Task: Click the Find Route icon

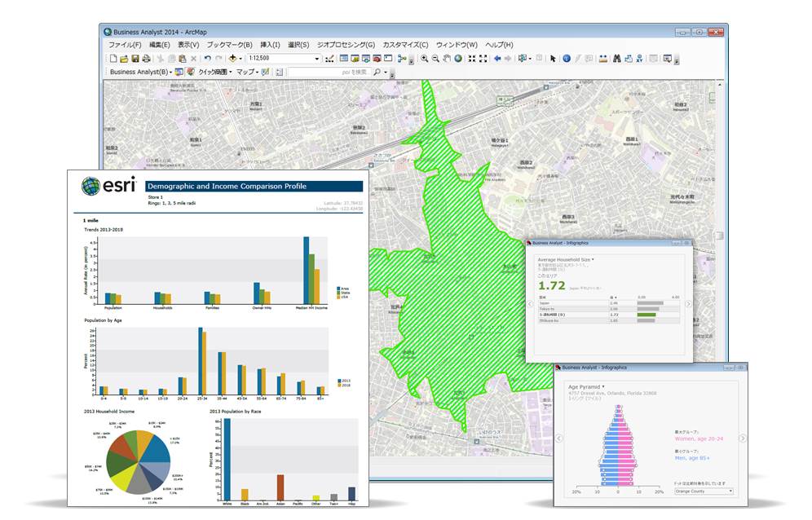Action: coord(629,59)
